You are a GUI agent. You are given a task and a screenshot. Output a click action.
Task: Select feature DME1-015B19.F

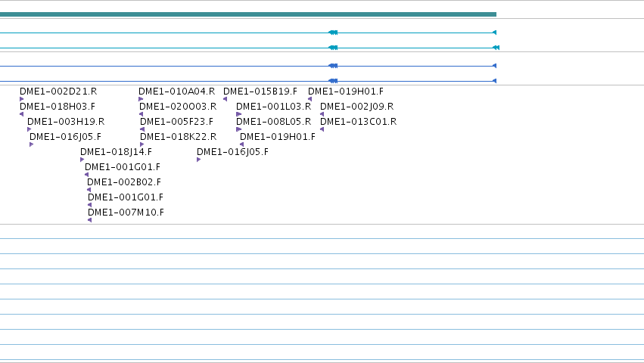[260, 92]
